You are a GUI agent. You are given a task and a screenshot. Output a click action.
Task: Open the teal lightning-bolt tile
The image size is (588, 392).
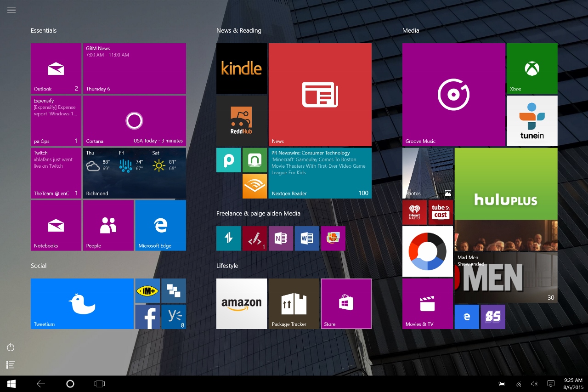pos(229,238)
